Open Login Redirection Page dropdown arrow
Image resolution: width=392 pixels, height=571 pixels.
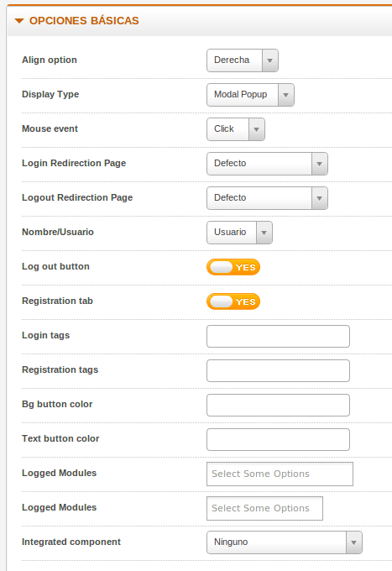pos(319,164)
